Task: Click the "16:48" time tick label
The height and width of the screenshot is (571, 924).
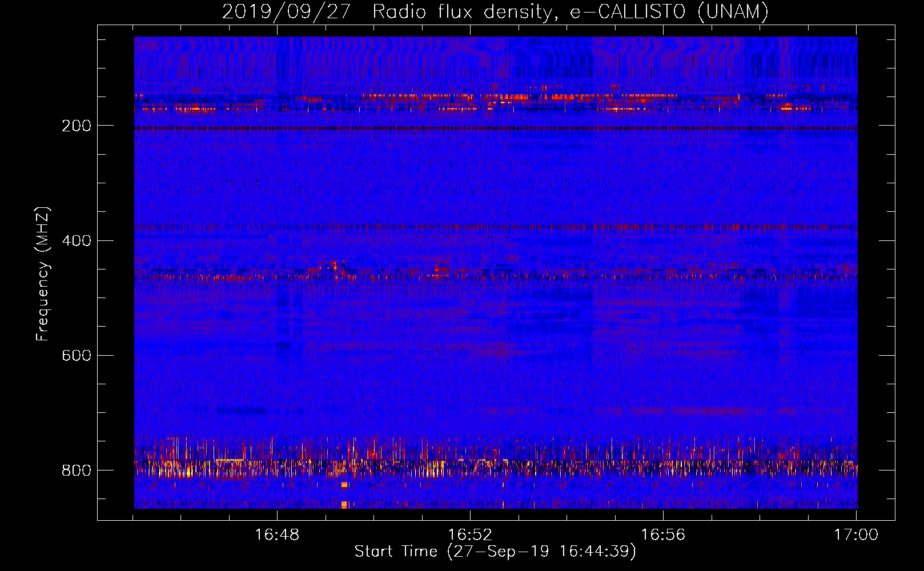Action: point(277,534)
